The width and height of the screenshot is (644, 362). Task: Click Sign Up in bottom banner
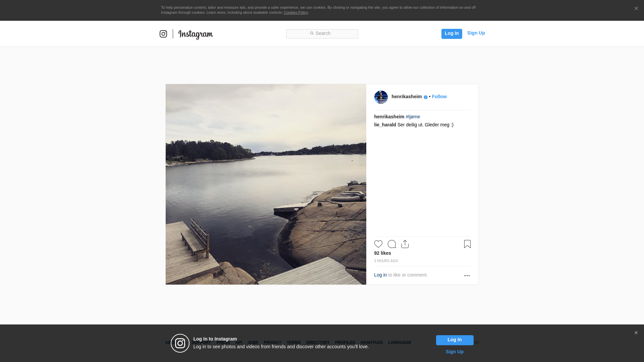coord(454,352)
